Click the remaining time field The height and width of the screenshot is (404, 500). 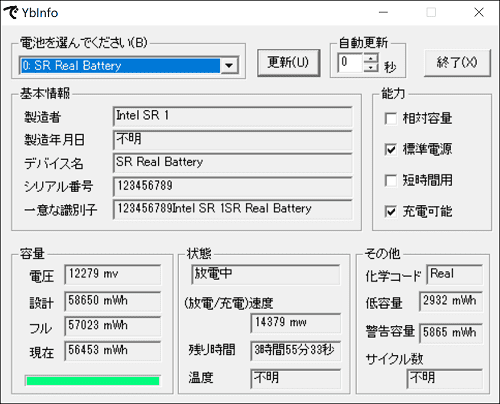pyautogui.click(x=295, y=351)
